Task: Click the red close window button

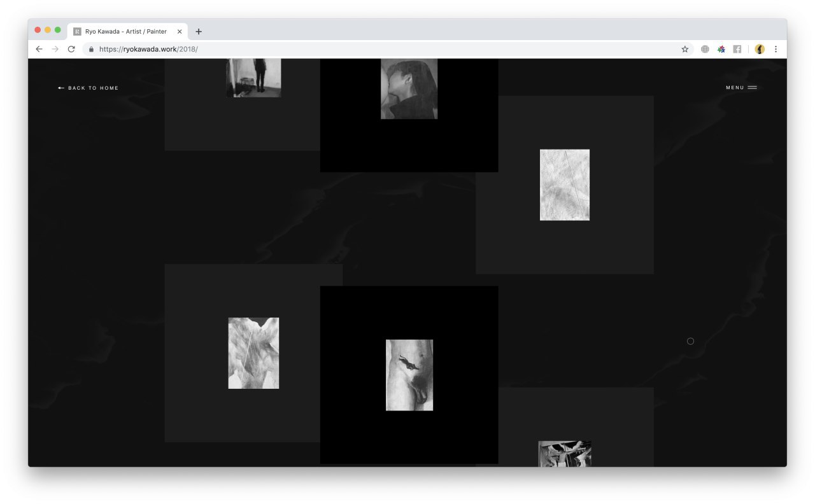Action: click(38, 30)
